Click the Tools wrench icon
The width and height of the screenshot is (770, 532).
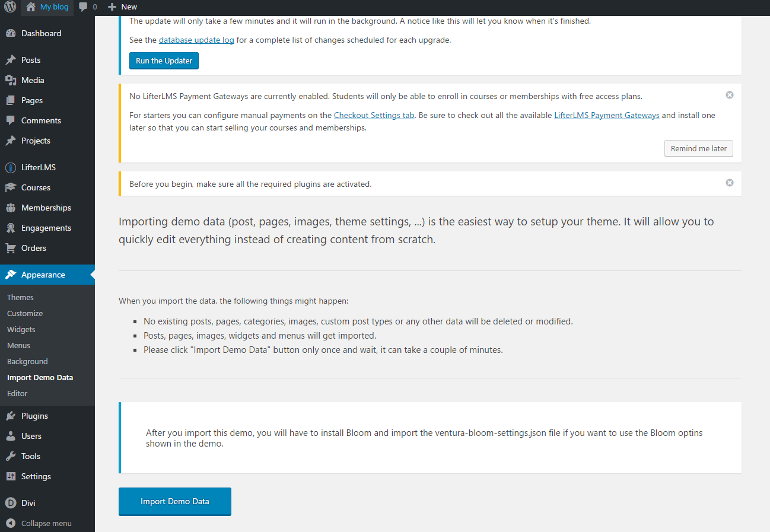tap(11, 456)
